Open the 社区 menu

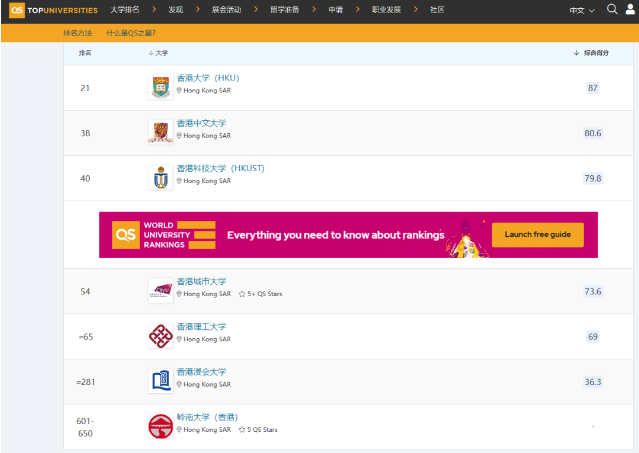point(437,9)
